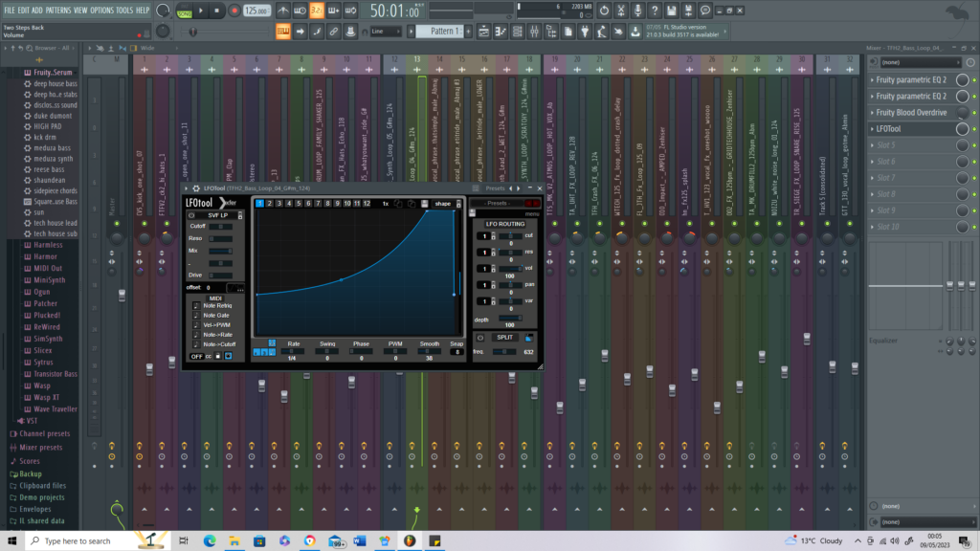This screenshot has width=980, height=551.
Task: Paste into the LFOTool graph with the paste icon
Action: [412, 204]
